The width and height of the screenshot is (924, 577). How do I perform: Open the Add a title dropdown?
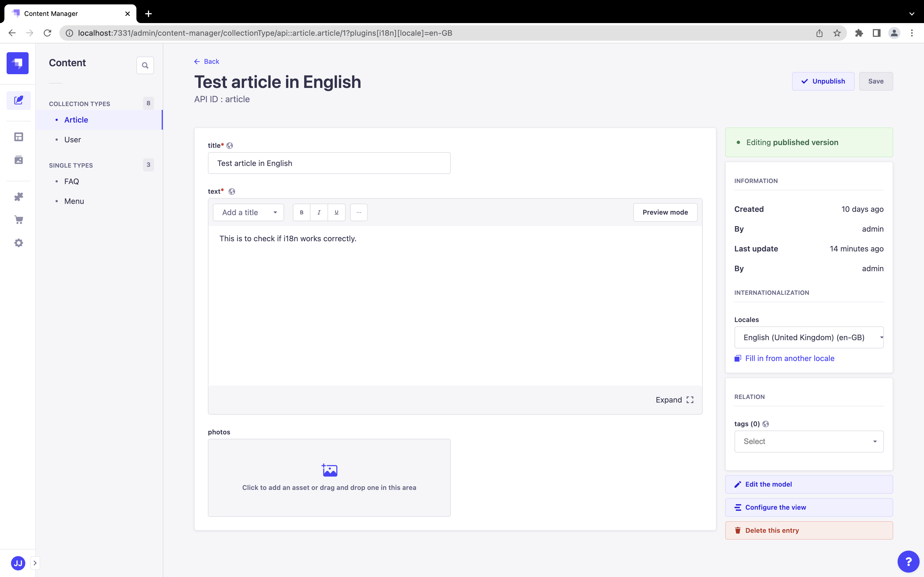pyautogui.click(x=248, y=213)
